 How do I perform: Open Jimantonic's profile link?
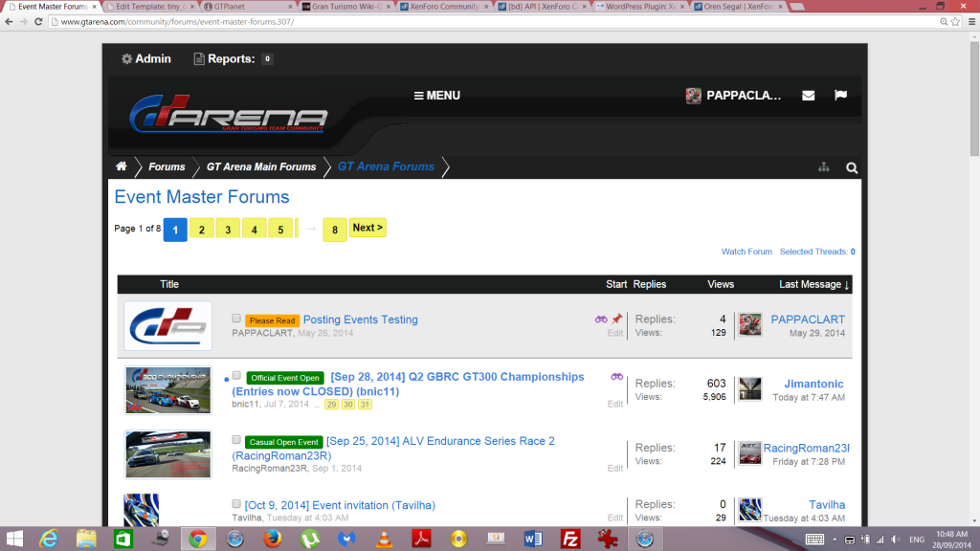click(813, 384)
